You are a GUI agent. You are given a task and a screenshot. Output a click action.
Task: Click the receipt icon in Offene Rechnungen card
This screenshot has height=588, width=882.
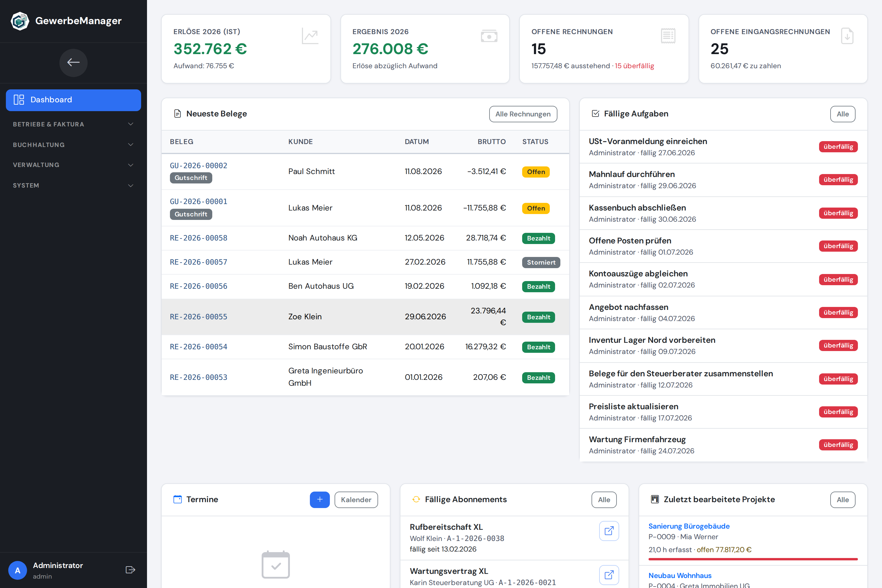pyautogui.click(x=668, y=36)
